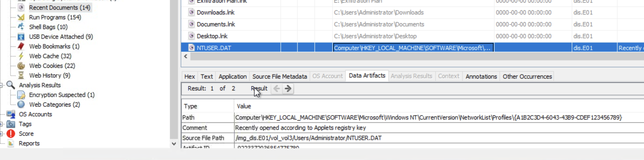This screenshot has width=644, height=160.
Task: Open the Web History hourglass icon
Action: (21, 75)
